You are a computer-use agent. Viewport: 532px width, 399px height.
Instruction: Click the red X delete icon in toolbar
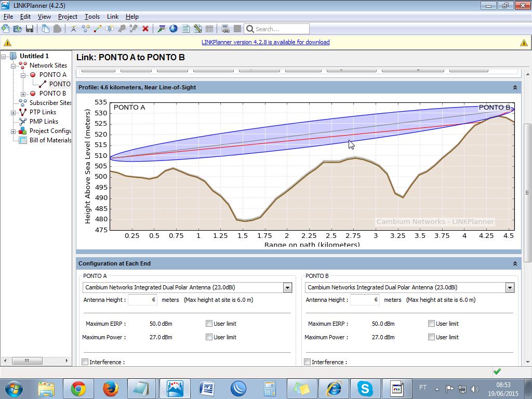coord(145,29)
